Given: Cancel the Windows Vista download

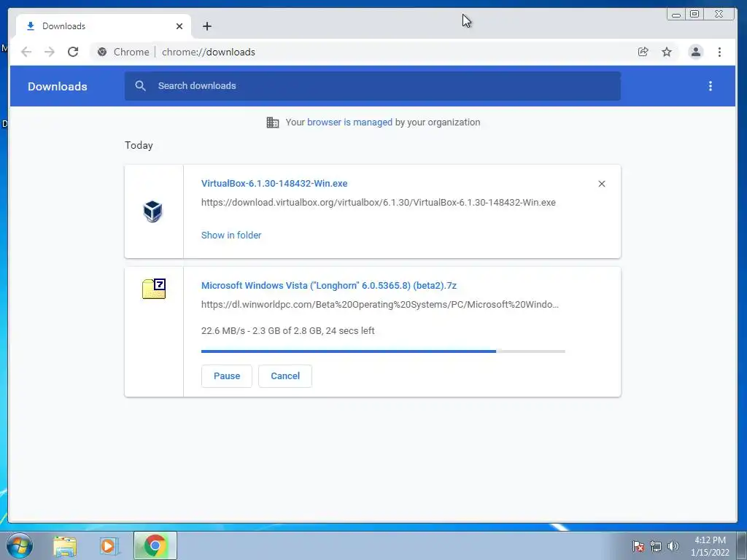Looking at the screenshot, I should point(285,376).
